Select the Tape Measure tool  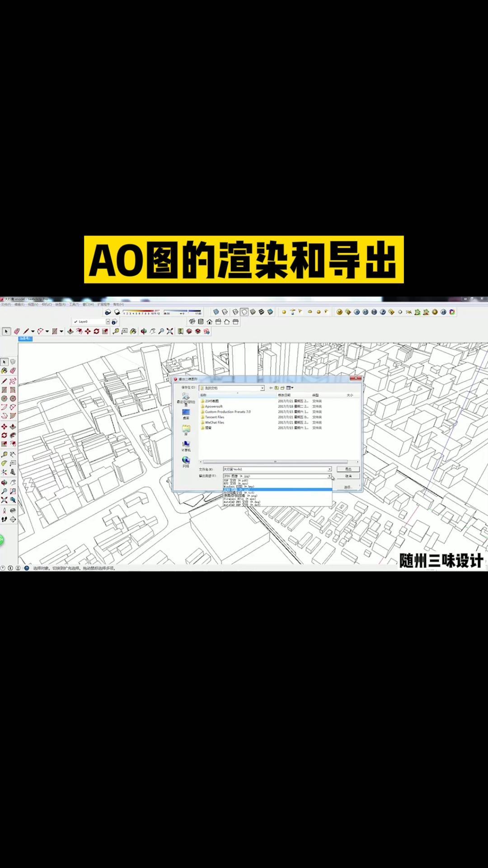[116, 331]
